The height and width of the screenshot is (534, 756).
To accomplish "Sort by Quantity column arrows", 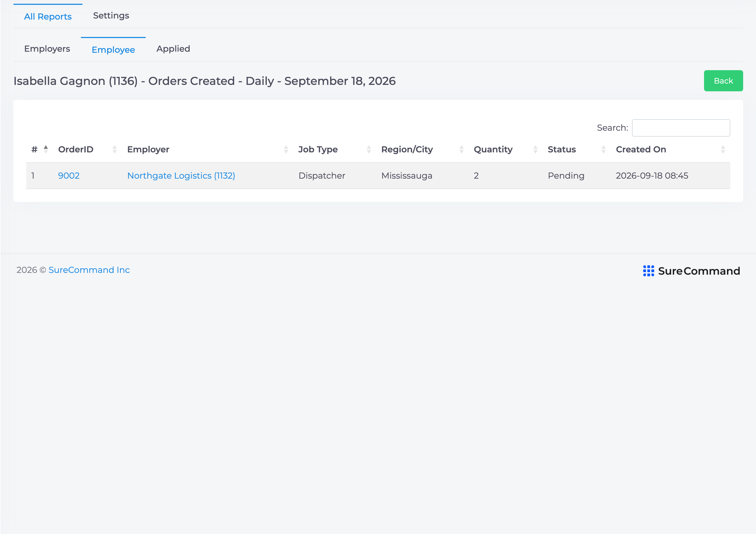I will tap(536, 149).
